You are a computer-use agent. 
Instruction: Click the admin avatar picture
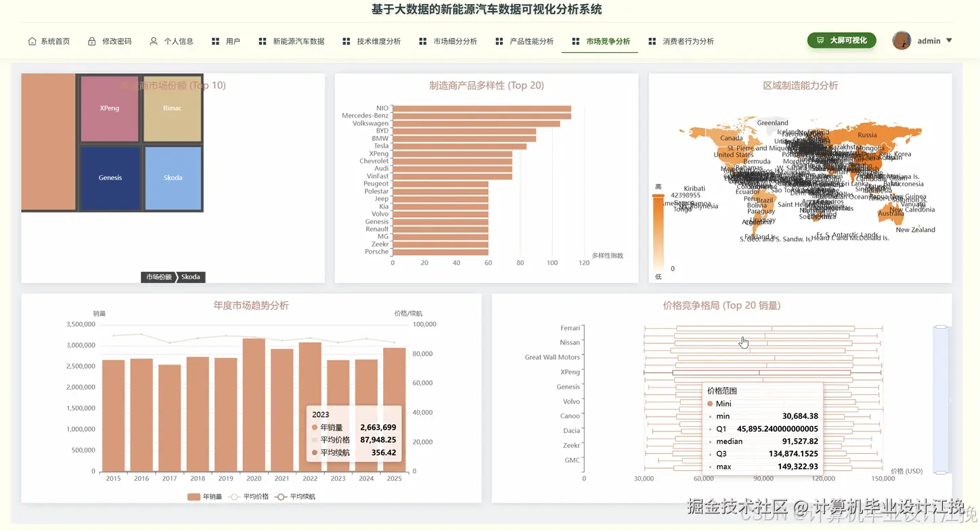pos(901,41)
